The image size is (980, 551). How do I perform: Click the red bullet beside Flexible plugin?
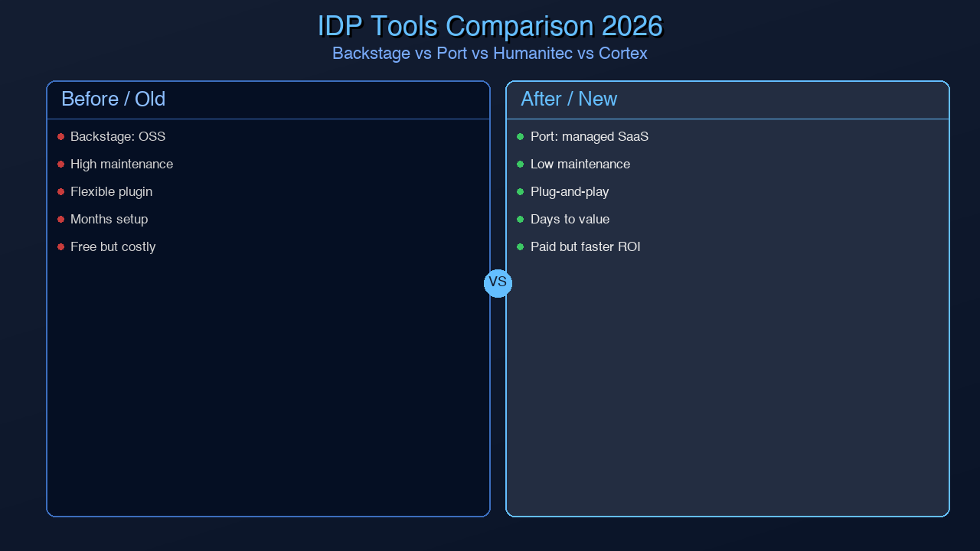pos(60,191)
